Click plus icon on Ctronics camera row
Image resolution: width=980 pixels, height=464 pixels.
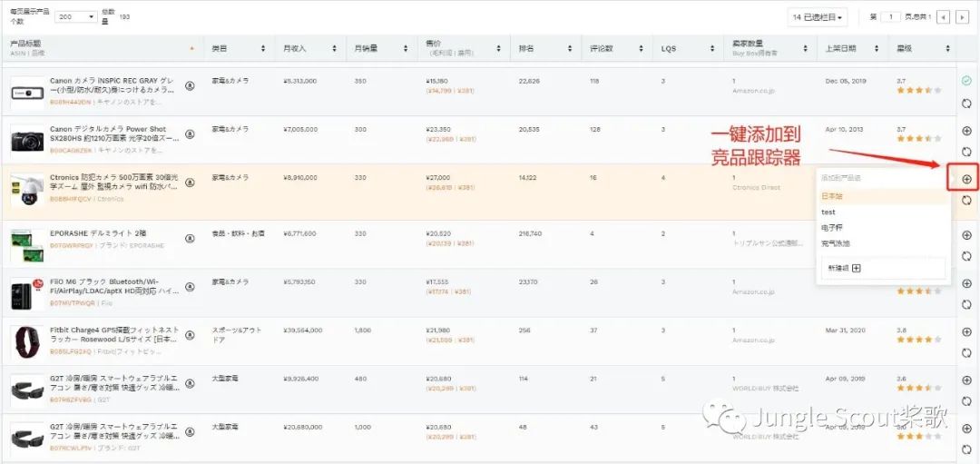[x=966, y=179]
